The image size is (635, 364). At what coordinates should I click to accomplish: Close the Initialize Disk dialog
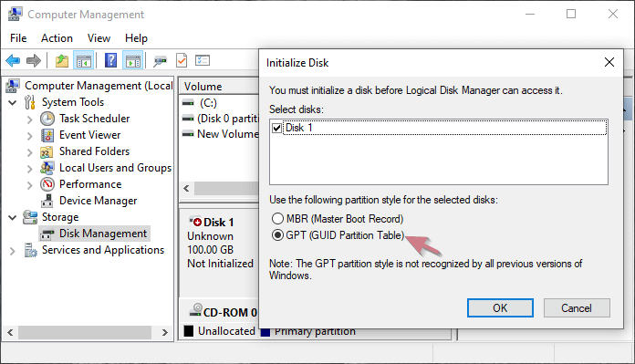(x=609, y=62)
